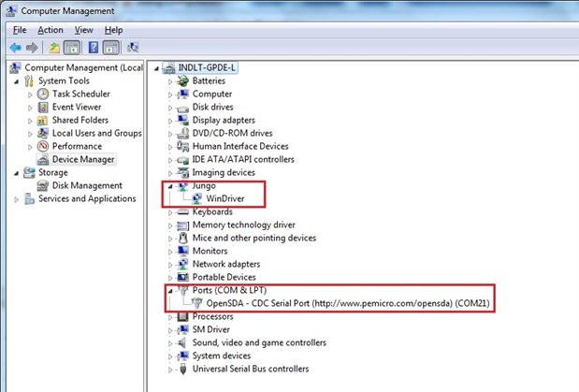Select the Human Interface Devices category

pyautogui.click(x=240, y=146)
